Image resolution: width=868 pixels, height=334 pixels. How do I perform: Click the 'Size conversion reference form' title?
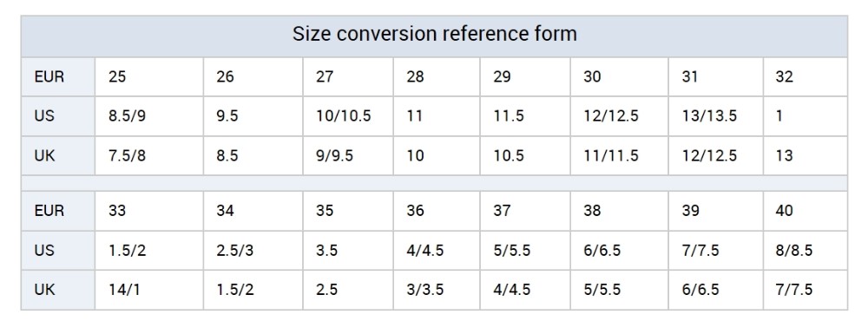(435, 35)
